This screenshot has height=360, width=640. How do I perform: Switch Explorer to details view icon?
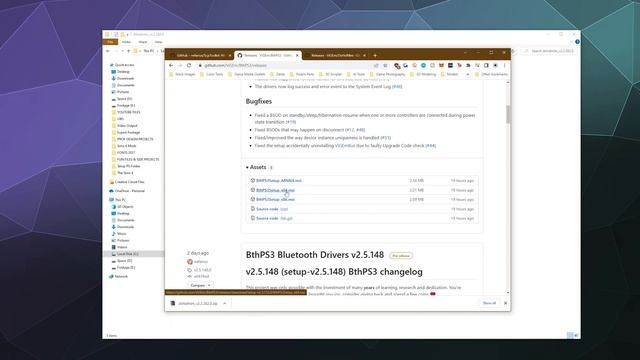[x=570, y=335]
